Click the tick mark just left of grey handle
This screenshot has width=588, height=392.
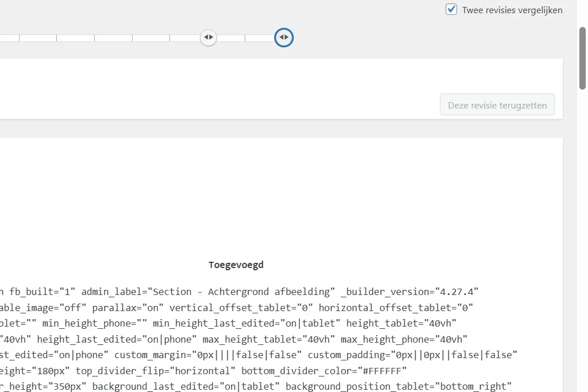[x=170, y=38]
